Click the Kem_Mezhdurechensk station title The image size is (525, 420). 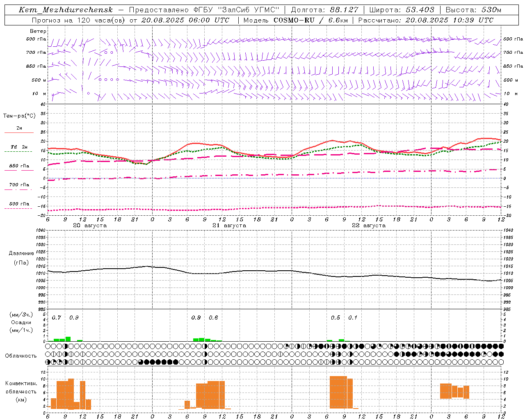pyautogui.click(x=66, y=10)
